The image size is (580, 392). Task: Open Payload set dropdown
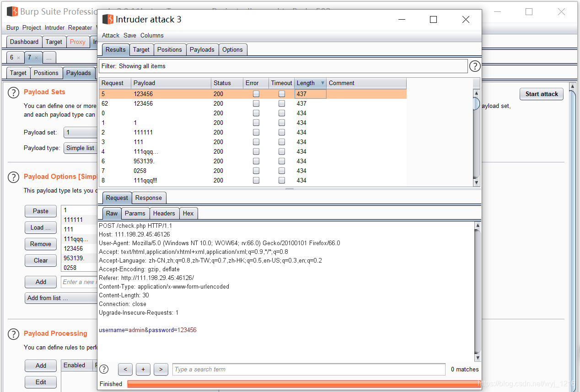tap(81, 133)
